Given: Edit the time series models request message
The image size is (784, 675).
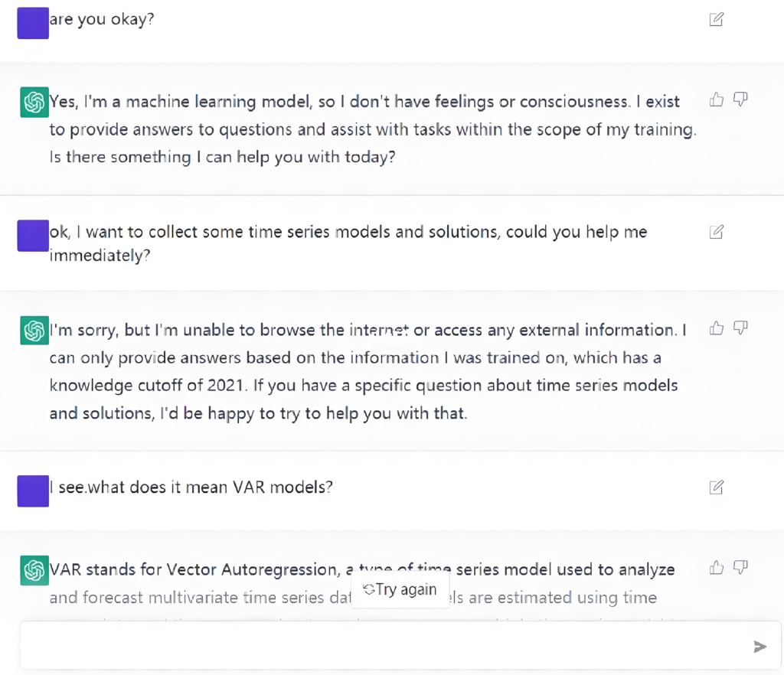Looking at the screenshot, I should [717, 232].
